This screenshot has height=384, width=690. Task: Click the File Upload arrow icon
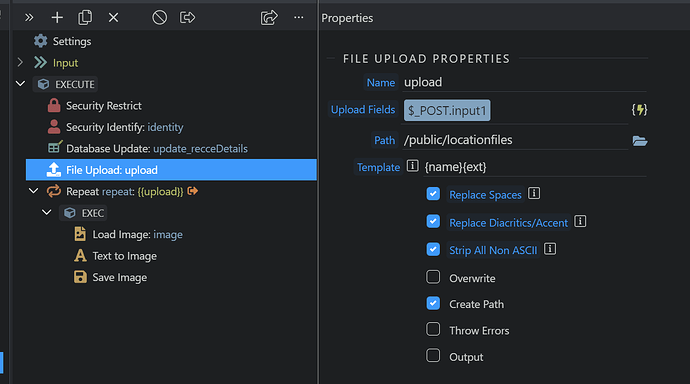[x=54, y=170]
